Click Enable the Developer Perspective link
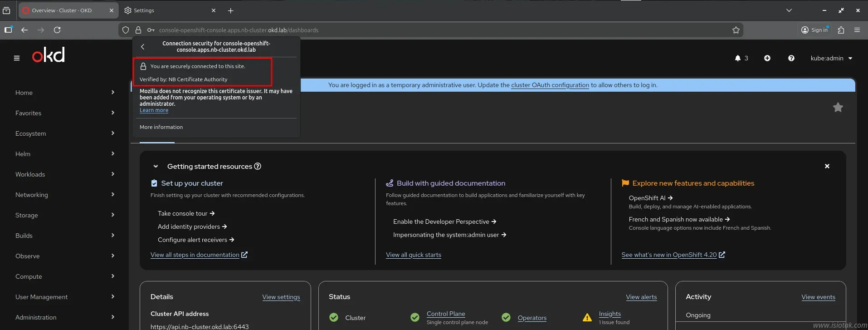This screenshot has height=330, width=868. tap(444, 222)
